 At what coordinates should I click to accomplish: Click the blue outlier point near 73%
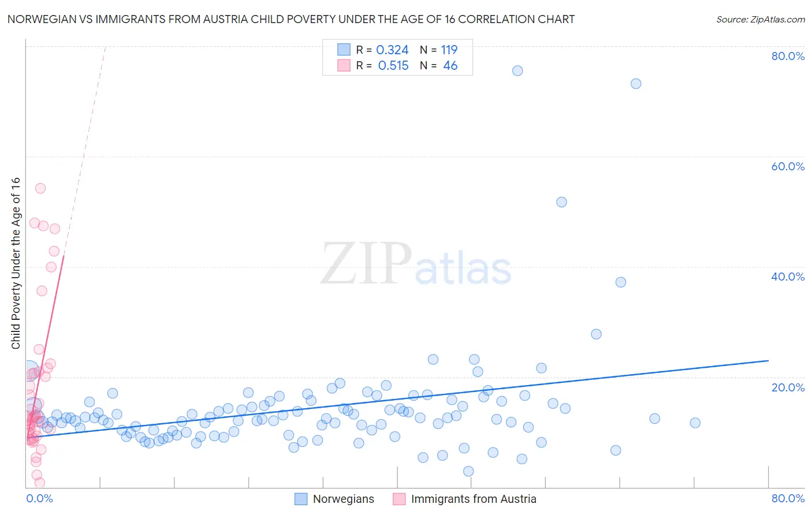[636, 84]
